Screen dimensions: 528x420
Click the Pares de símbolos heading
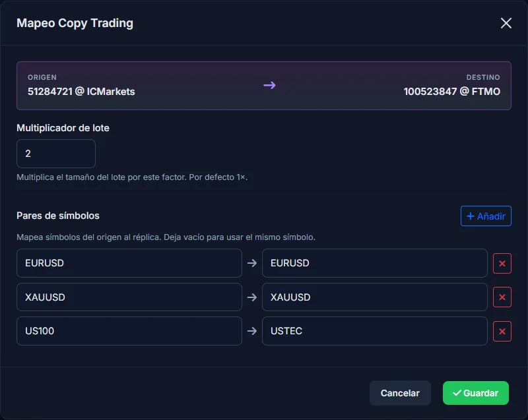click(58, 216)
